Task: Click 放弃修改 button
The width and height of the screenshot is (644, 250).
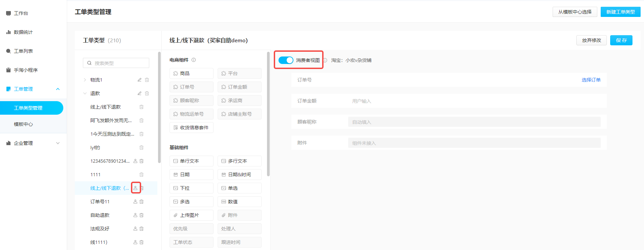Action: point(592,40)
